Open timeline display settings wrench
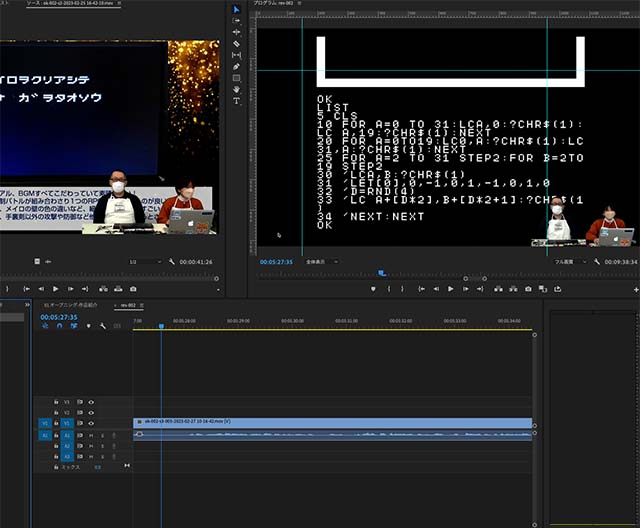Image resolution: width=640 pixels, height=528 pixels. click(102, 326)
